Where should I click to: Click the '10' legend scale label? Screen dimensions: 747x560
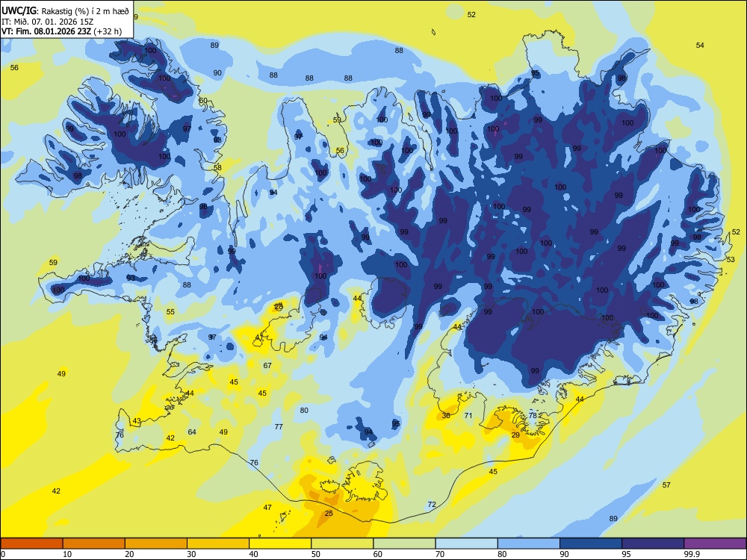[x=67, y=554]
